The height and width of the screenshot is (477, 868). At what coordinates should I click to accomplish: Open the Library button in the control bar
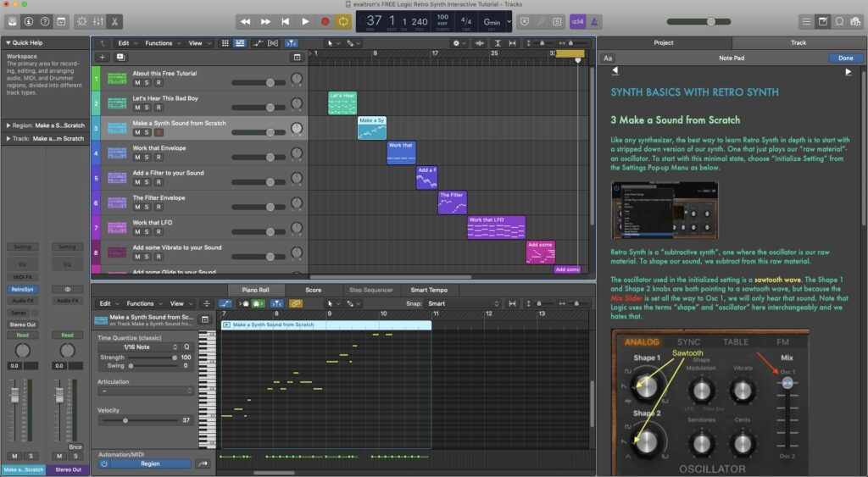pyautogui.click(x=12, y=21)
